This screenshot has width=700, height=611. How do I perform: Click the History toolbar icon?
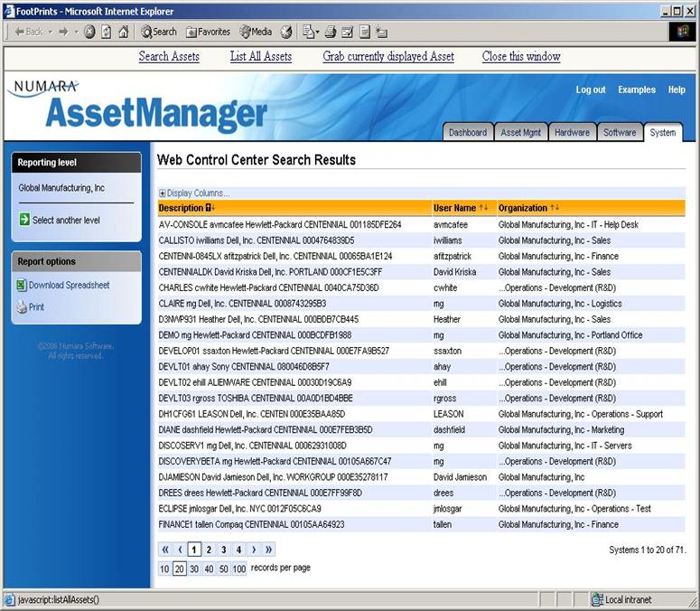286,32
